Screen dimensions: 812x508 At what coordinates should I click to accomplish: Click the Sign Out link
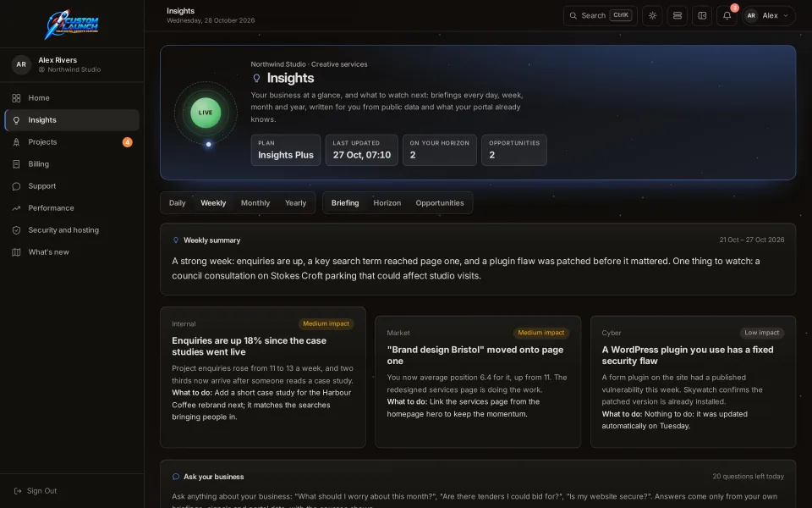click(x=36, y=491)
